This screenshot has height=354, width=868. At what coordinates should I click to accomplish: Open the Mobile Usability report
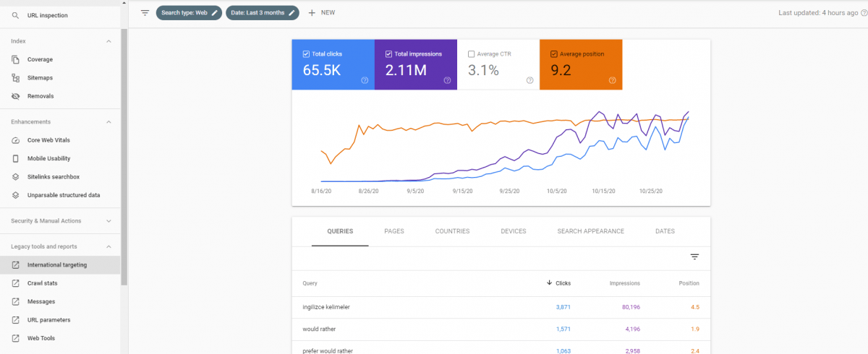(x=61, y=158)
